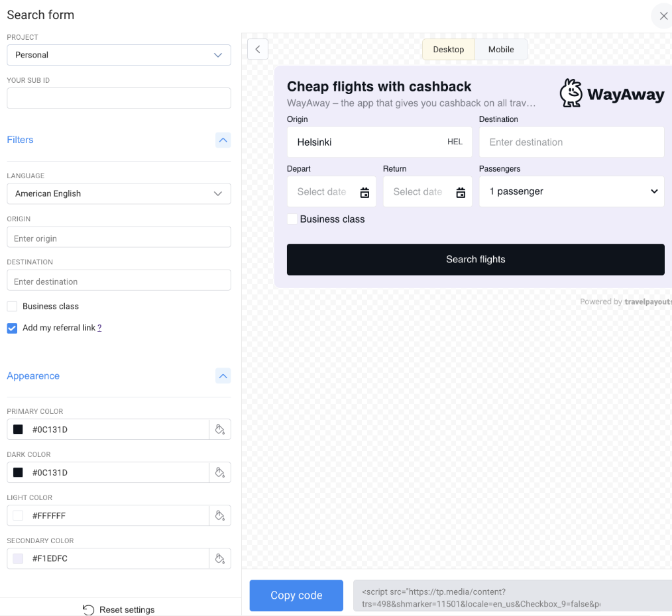This screenshot has height=616, width=672.
Task: Click the Primary color black swatch
Action: coord(18,429)
